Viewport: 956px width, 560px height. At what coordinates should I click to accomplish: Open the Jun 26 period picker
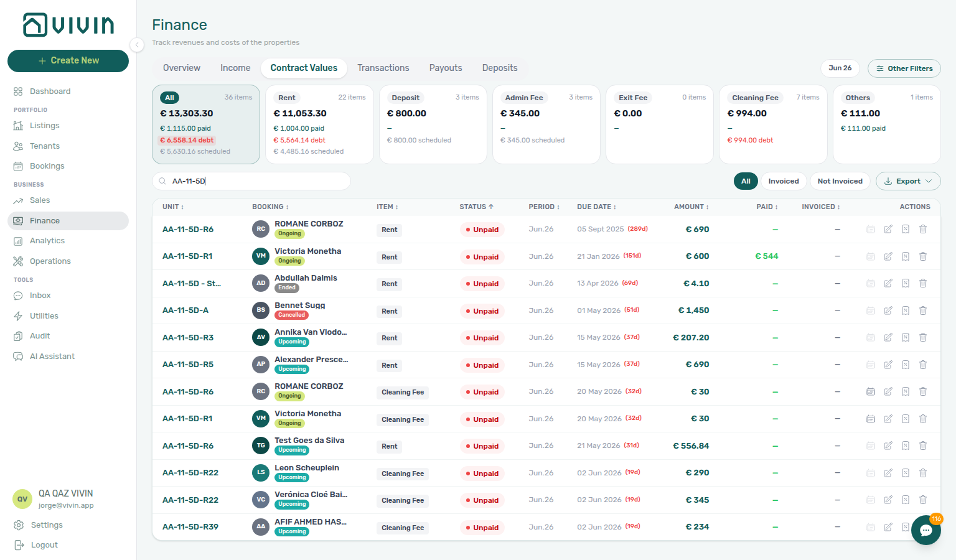click(x=840, y=68)
